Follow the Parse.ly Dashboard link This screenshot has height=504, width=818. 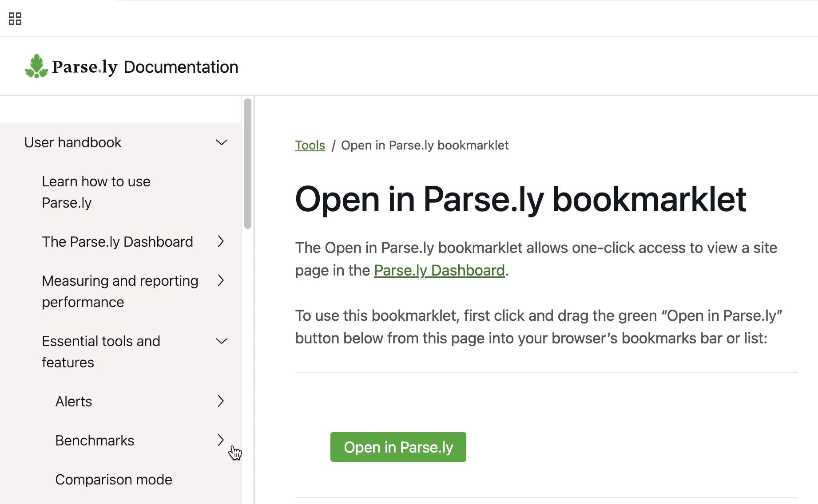(439, 270)
